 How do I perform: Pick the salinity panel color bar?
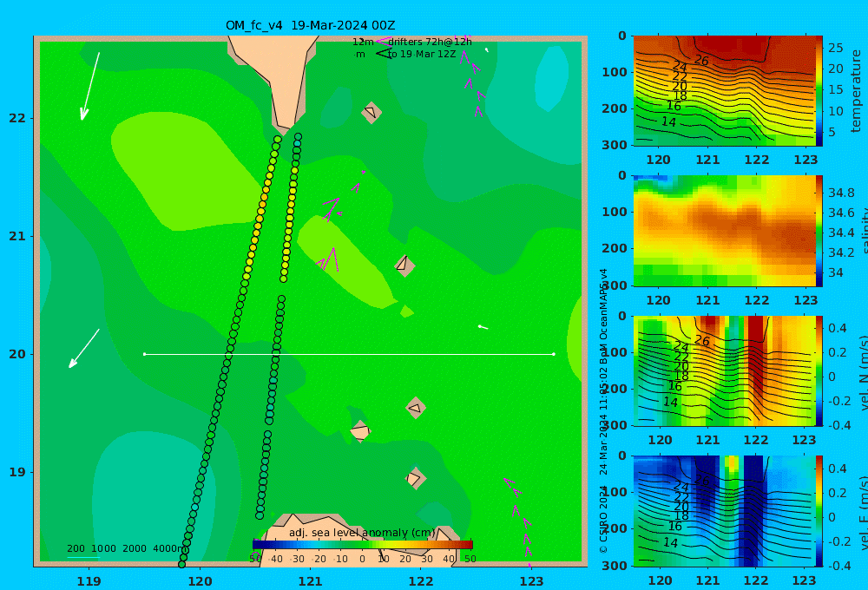(819, 231)
